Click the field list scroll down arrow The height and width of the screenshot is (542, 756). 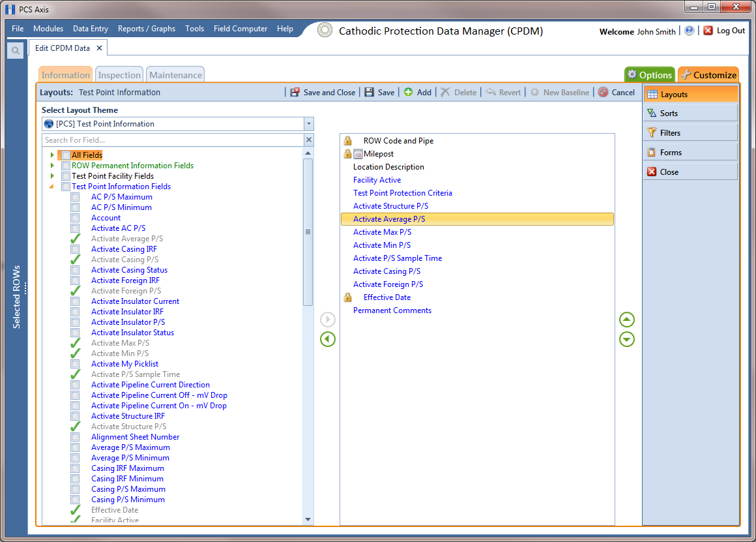(308, 519)
